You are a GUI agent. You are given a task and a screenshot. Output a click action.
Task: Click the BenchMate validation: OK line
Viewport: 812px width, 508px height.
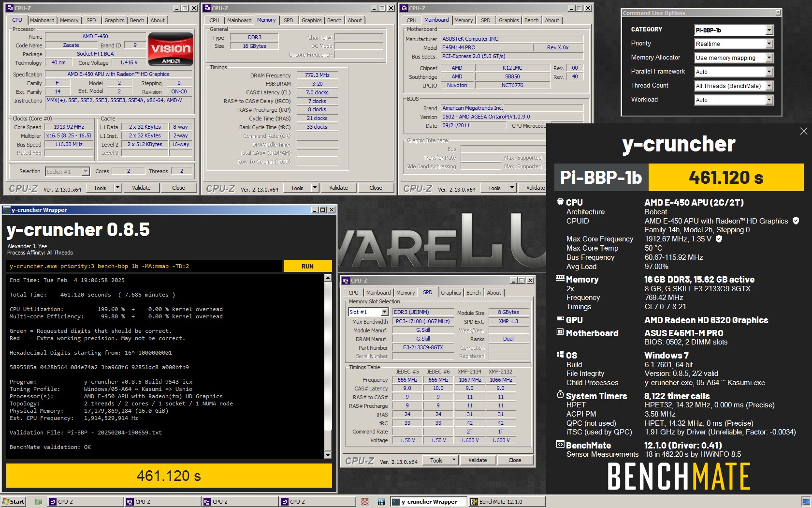click(x=50, y=447)
